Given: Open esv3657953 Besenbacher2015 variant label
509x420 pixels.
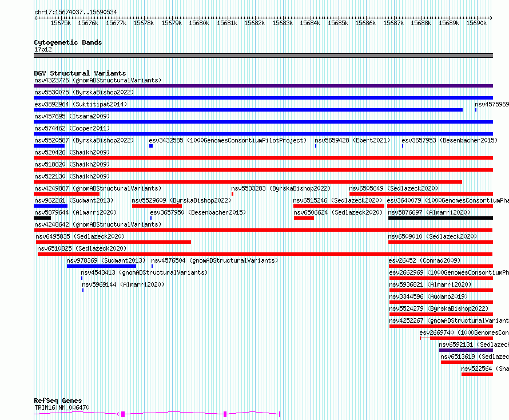Looking at the screenshot, I should 450,140.
